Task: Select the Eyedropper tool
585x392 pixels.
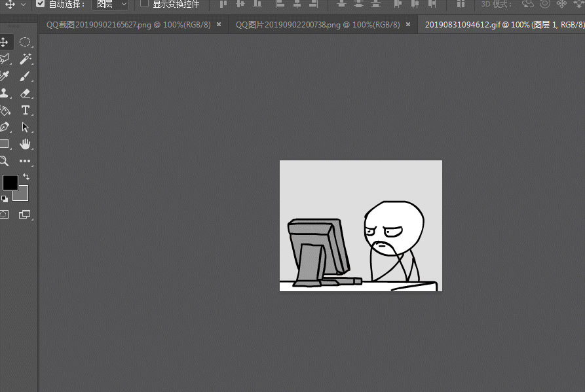Action: click(x=5, y=76)
